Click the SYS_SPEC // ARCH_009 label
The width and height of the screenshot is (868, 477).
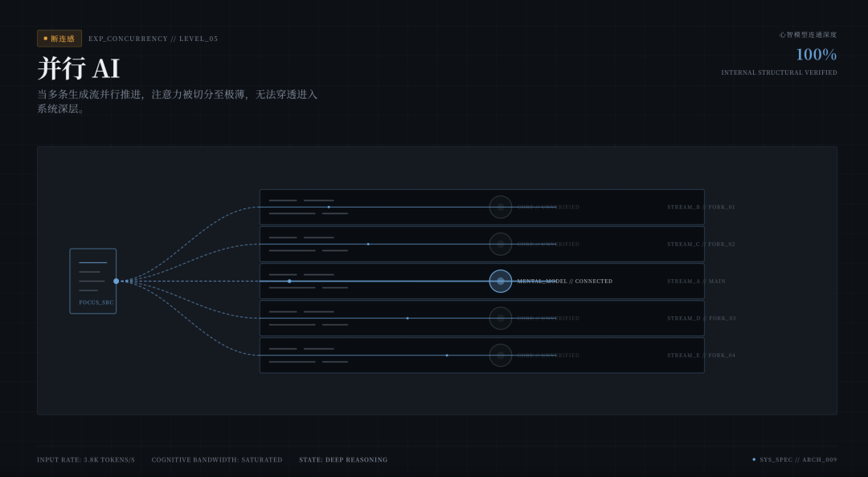(798, 460)
